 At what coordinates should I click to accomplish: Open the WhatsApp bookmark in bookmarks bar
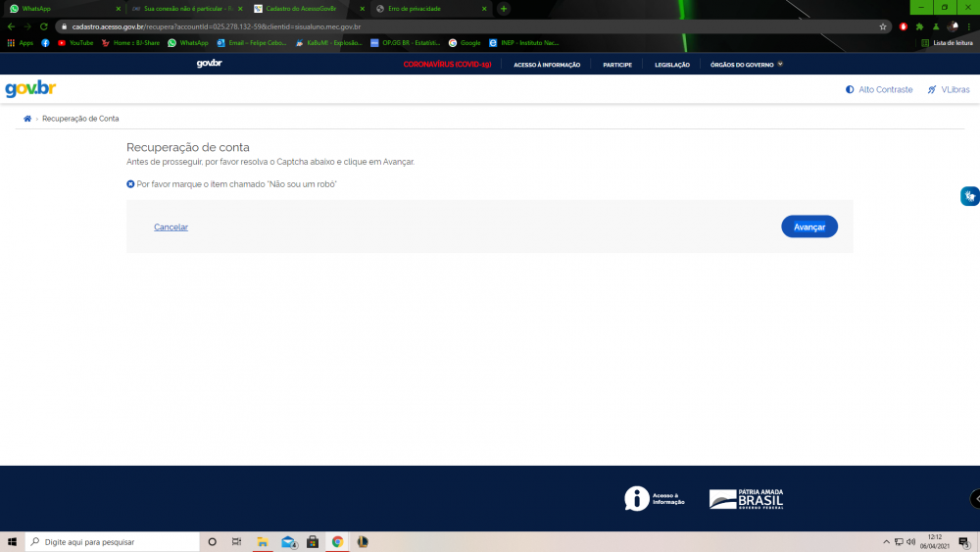(187, 43)
